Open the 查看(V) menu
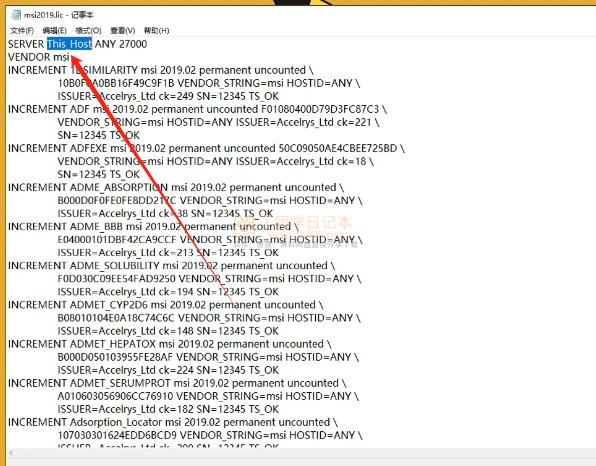Image resolution: width=596 pixels, height=466 pixels. click(x=122, y=31)
